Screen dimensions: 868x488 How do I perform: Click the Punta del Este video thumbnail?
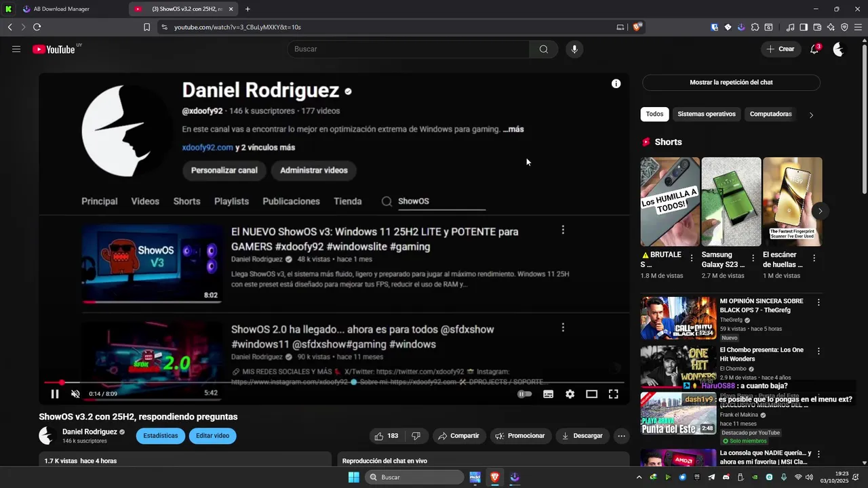[678, 413]
